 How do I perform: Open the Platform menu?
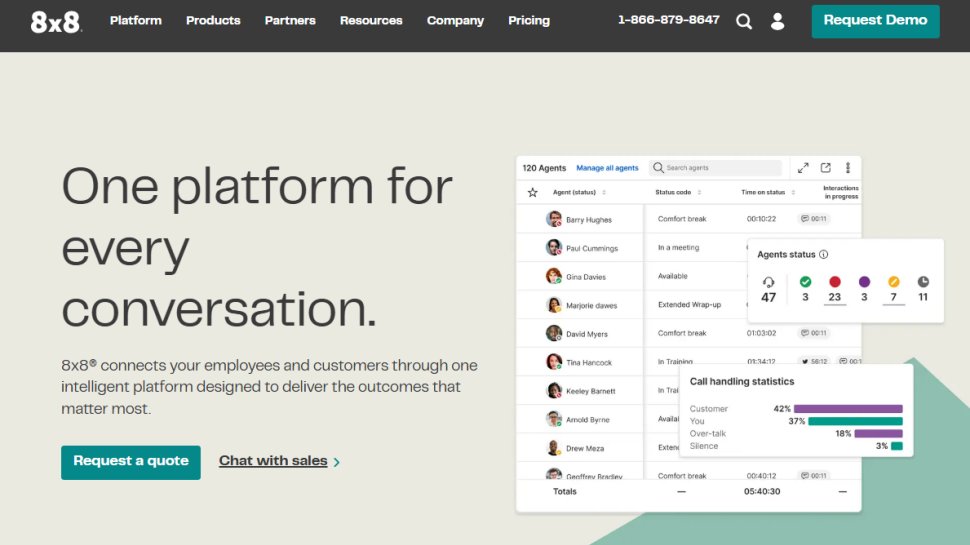coord(135,20)
